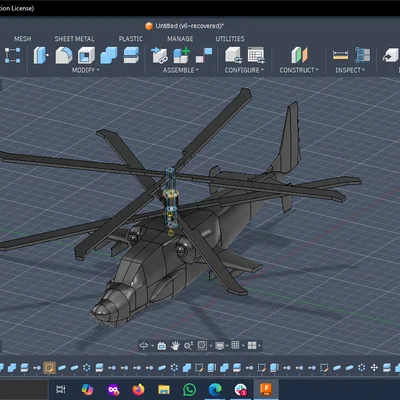400x400 pixels.
Task: Activate the Zoom magnifier tool
Action: [x=188, y=346]
